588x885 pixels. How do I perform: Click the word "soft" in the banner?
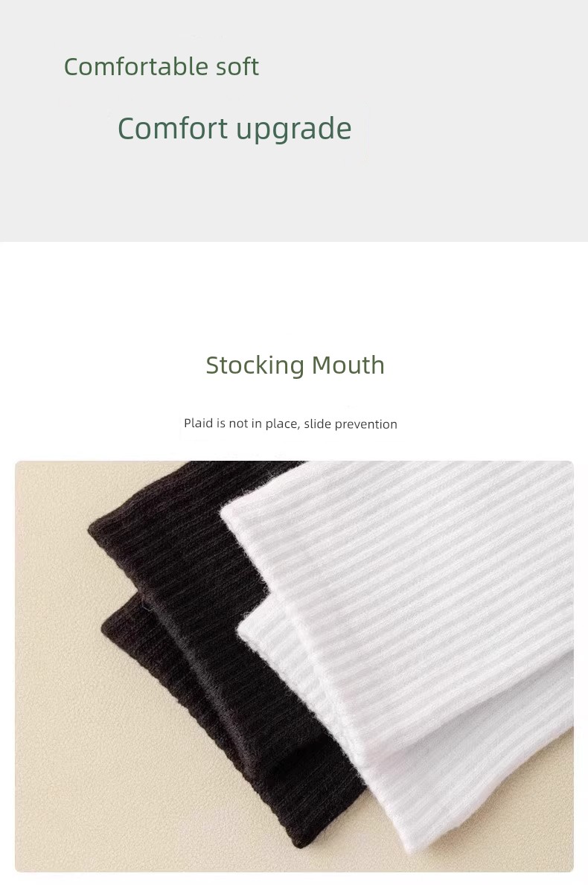point(237,66)
